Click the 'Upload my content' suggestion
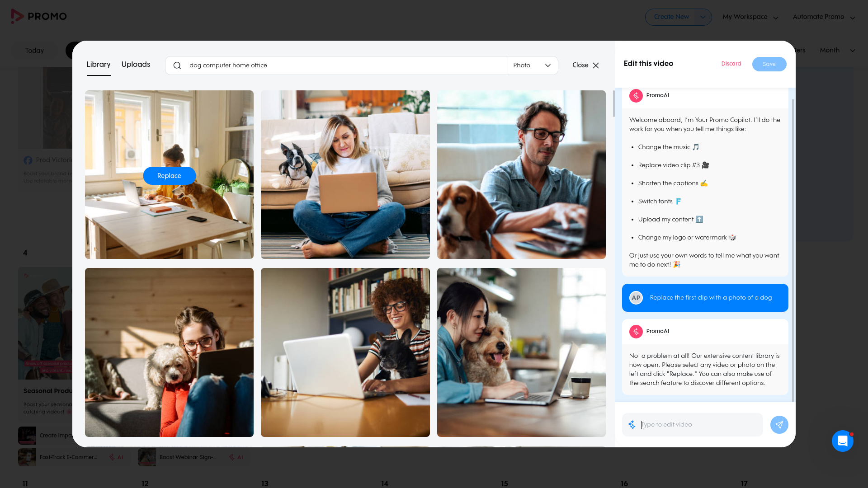This screenshot has width=868, height=488. tap(670, 220)
